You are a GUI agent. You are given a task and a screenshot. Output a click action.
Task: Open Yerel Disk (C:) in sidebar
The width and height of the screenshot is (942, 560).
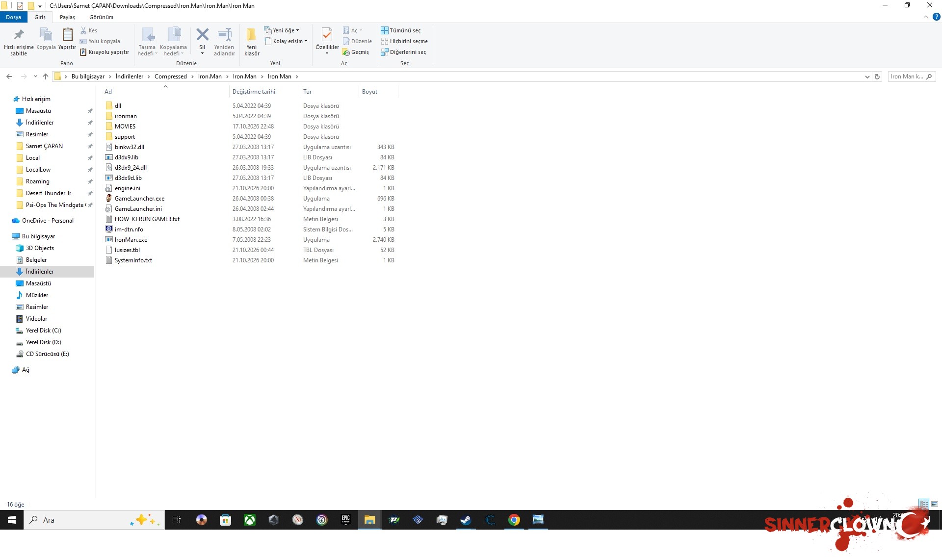pos(43,331)
